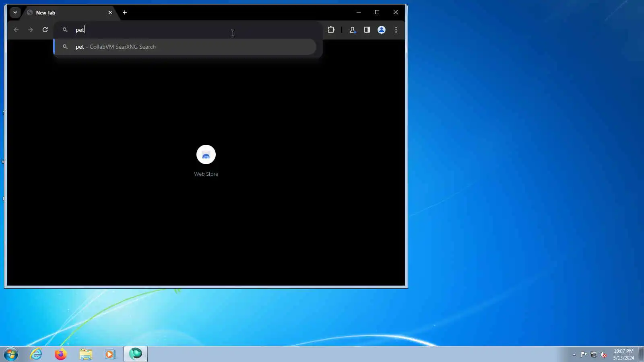Image resolution: width=644 pixels, height=362 pixels.
Task: Open the volume speaker tray icon
Action: pyautogui.click(x=603, y=354)
